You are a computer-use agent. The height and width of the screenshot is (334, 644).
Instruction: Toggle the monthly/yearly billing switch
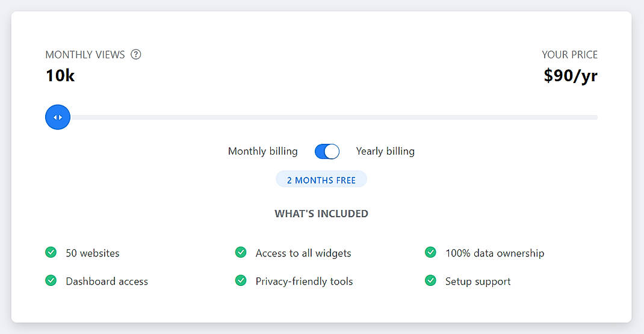point(327,151)
